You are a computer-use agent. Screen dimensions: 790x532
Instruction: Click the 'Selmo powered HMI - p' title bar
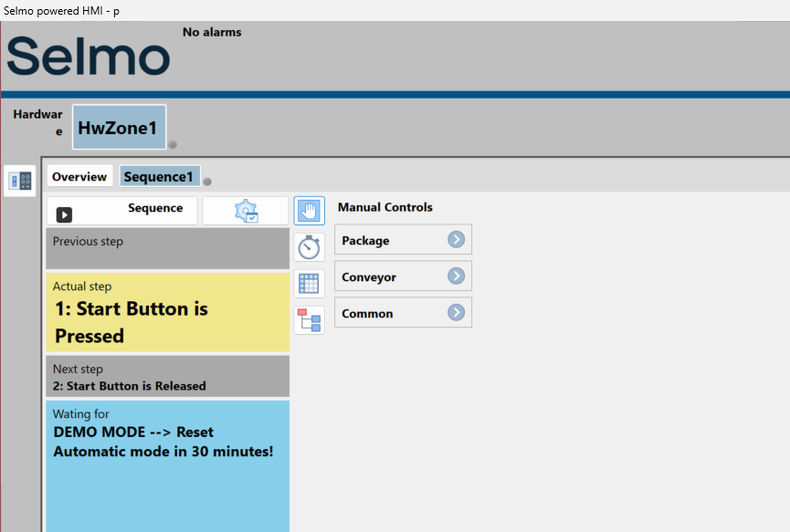[395, 11]
